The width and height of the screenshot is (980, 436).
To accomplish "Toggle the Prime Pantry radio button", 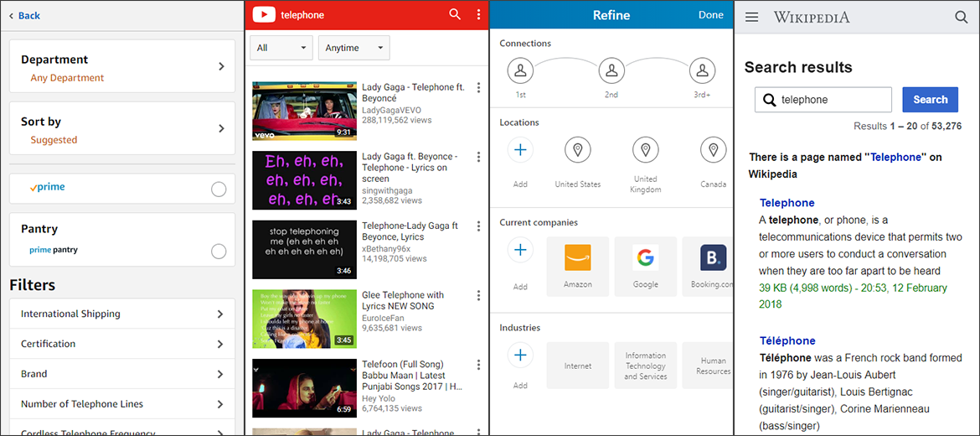I will point(219,252).
